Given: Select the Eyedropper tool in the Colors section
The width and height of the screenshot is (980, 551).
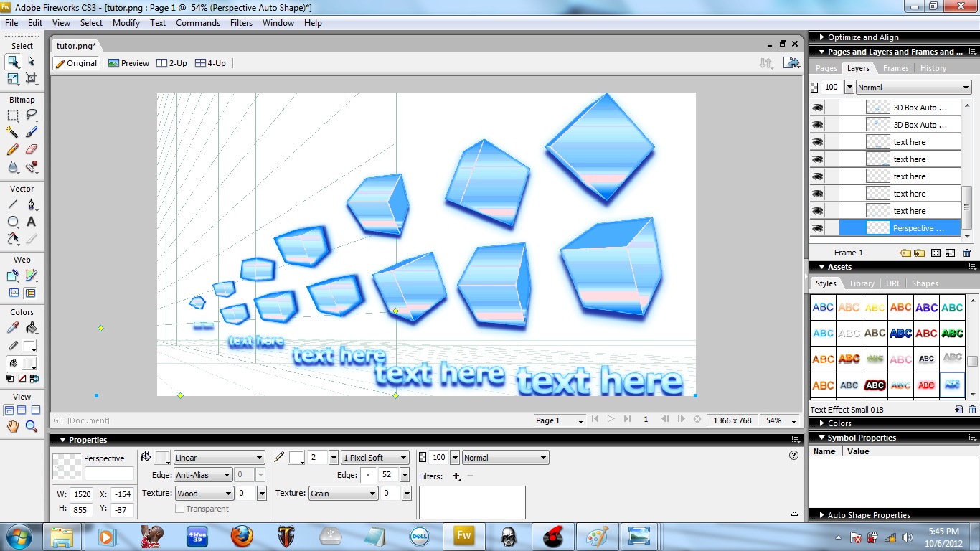Looking at the screenshot, I should 11,328.
